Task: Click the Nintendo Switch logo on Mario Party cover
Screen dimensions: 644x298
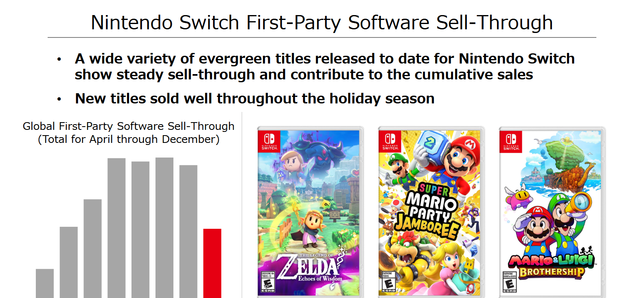Action: click(390, 141)
